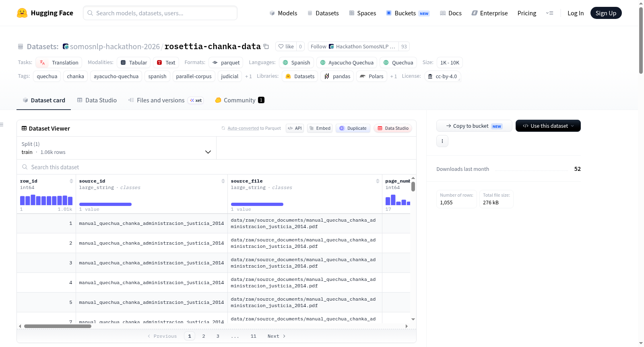
Task: Click the parallel-corpus tag
Action: coord(194,76)
